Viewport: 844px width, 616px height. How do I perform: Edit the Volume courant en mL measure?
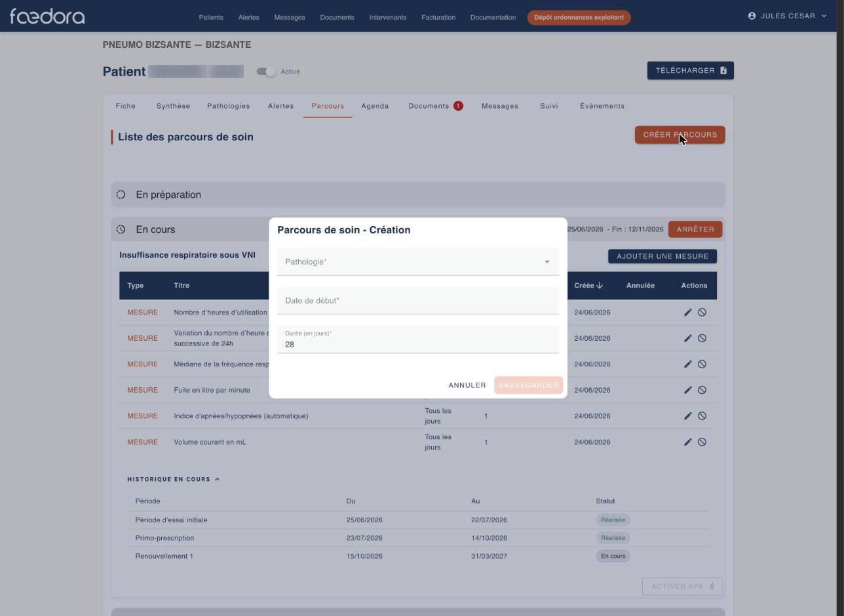click(688, 442)
